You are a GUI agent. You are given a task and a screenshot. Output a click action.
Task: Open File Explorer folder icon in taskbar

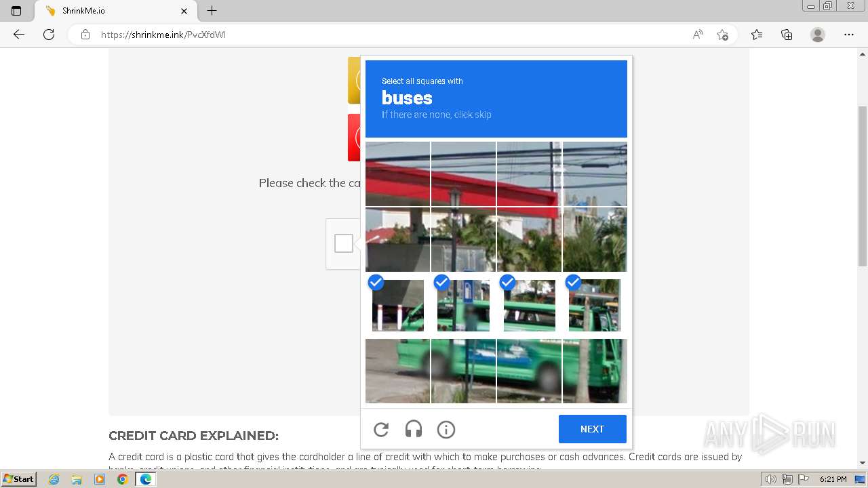tap(77, 479)
